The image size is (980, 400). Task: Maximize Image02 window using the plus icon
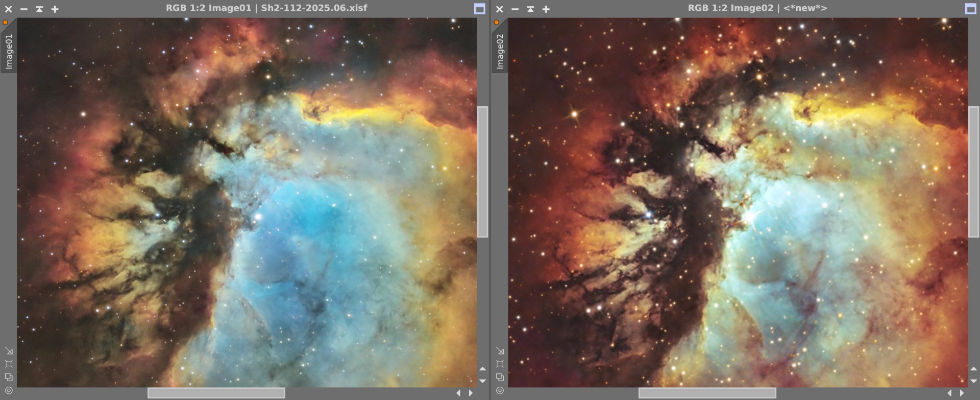(546, 9)
